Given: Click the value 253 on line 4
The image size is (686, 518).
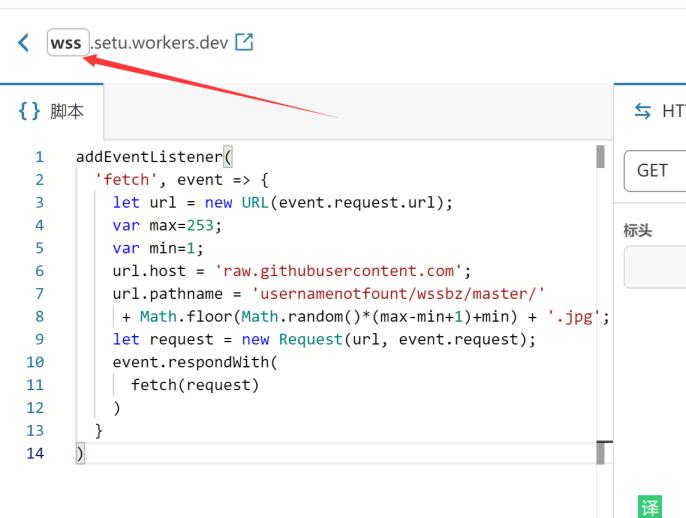Looking at the screenshot, I should click(200, 225).
